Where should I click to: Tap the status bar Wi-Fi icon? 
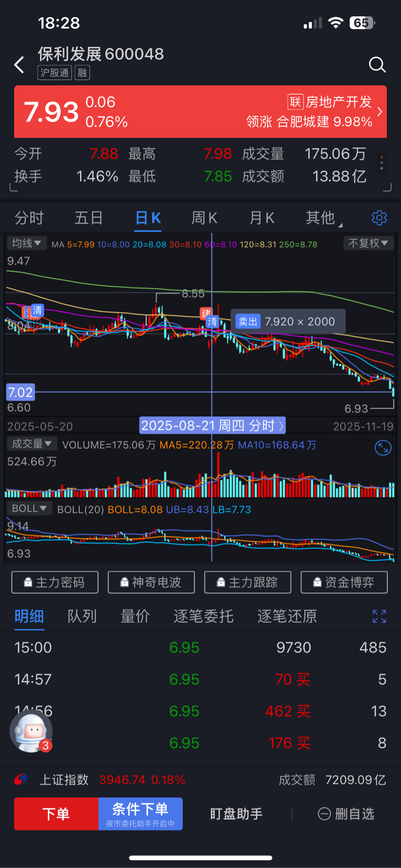tap(336, 23)
